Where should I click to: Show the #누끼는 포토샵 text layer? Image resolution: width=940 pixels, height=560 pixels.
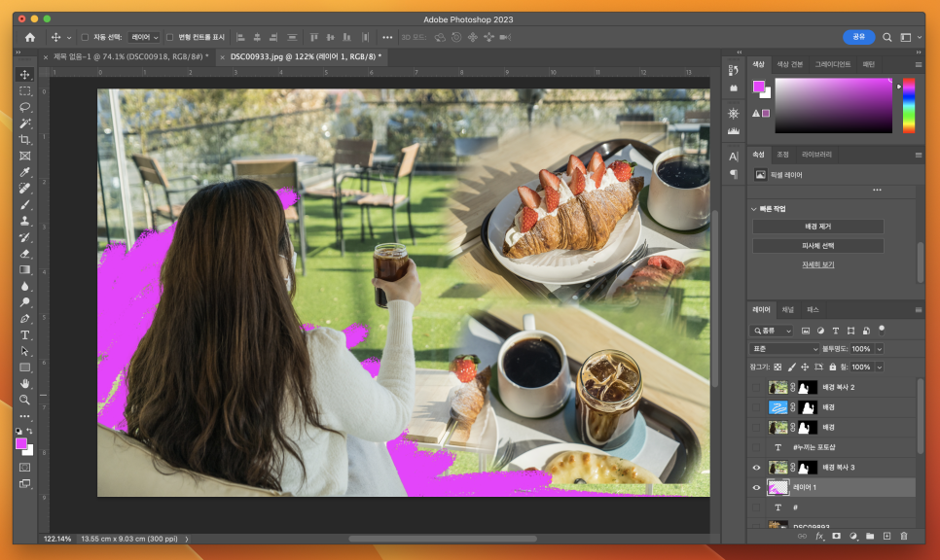coord(756,447)
